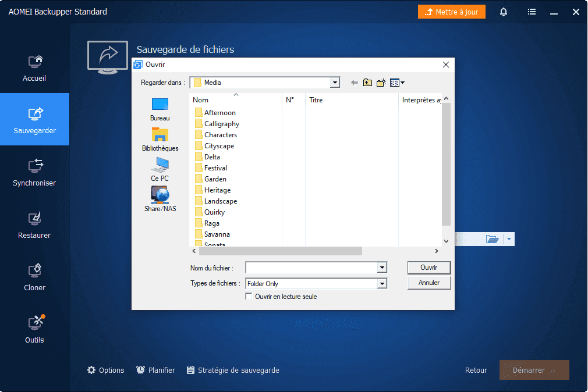588x392 pixels.
Task: Jump to Bureau desktop location
Action: tap(160, 109)
